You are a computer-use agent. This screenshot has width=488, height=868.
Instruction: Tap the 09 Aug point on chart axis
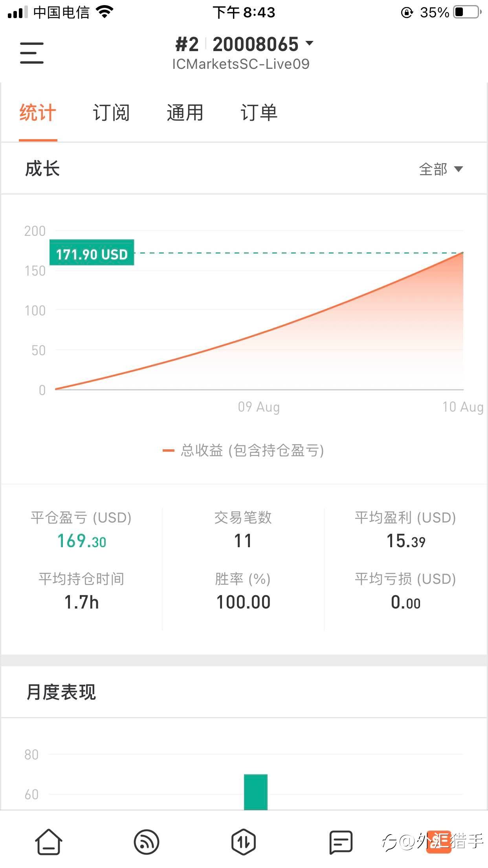(259, 407)
